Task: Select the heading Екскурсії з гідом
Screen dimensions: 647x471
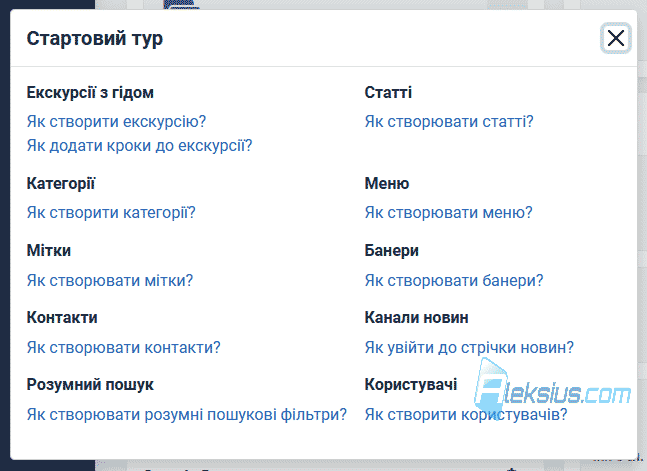Action: tap(90, 92)
